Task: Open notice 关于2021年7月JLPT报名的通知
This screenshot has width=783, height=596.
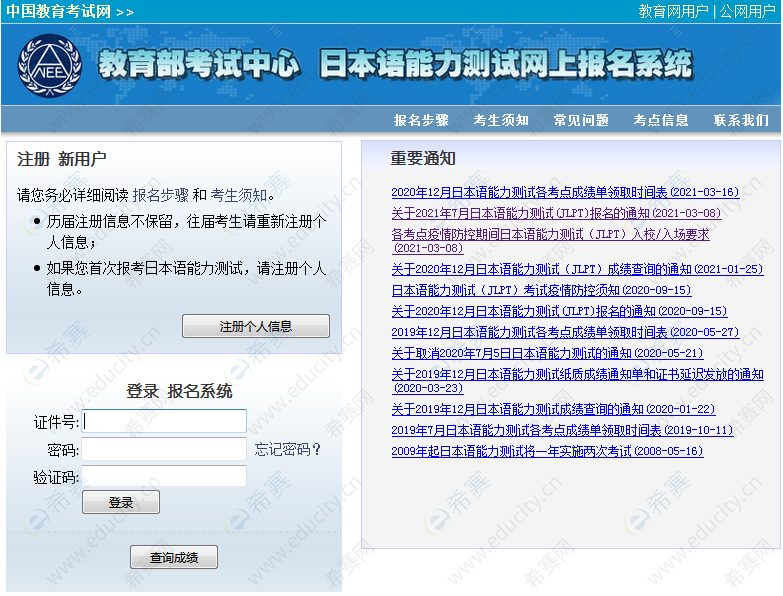Action: click(556, 213)
